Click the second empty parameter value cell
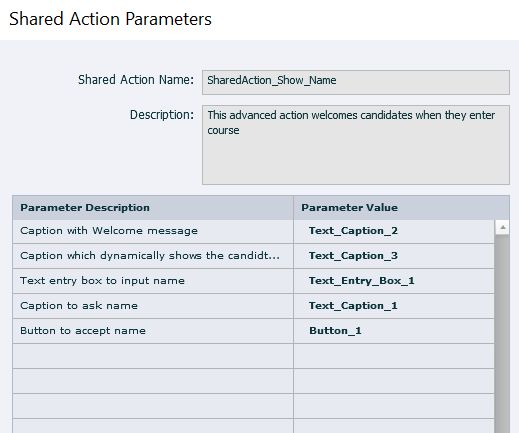The width and height of the screenshot is (519, 433). (x=394, y=381)
